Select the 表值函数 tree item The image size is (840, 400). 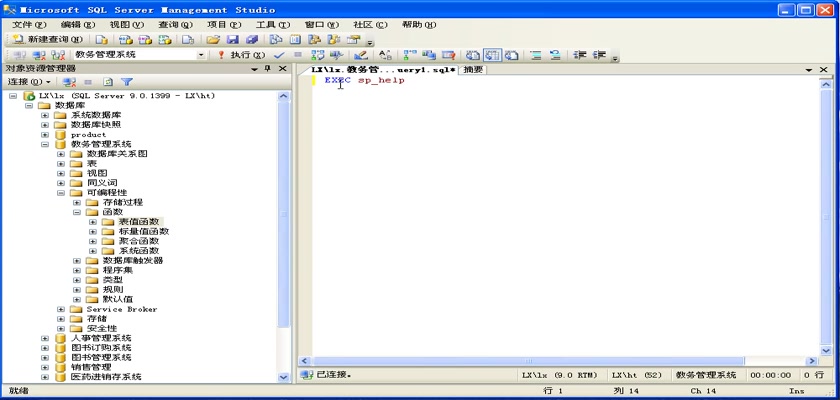(x=139, y=222)
